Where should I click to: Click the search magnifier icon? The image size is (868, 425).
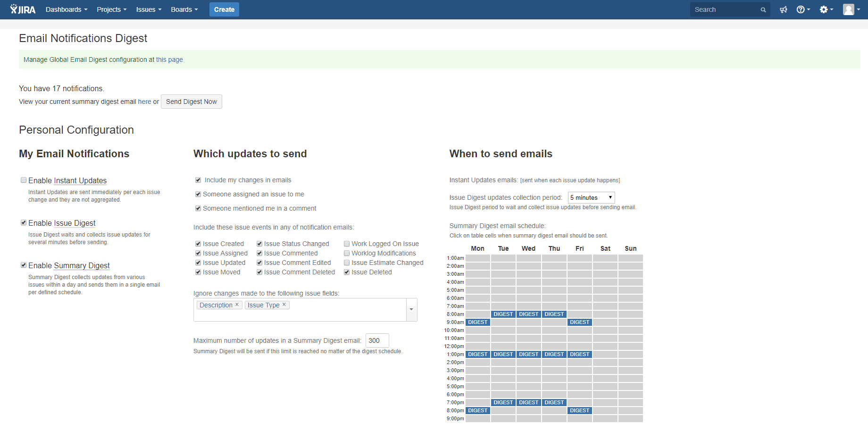(763, 9)
